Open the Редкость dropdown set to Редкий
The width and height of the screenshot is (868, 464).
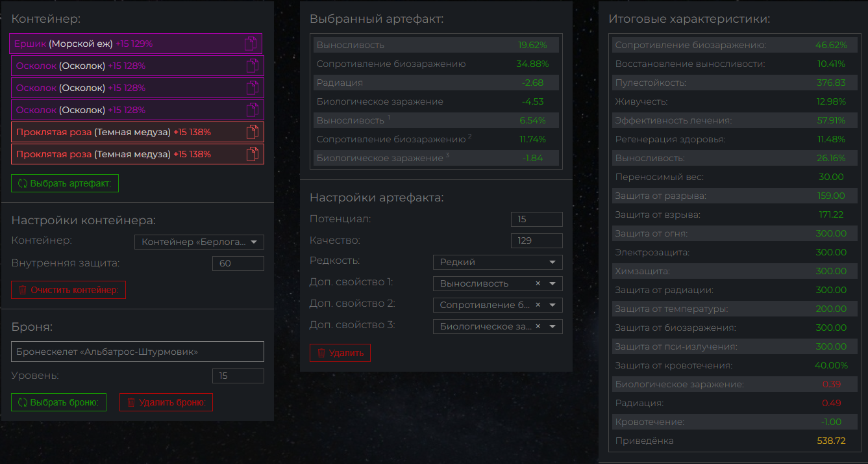(x=498, y=262)
